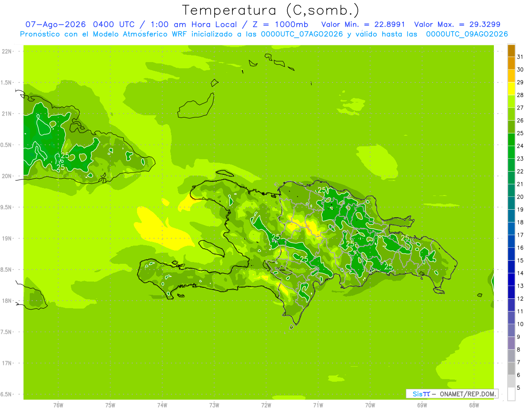Click the '0000UTC_09AGO2026' valid-until time text
This screenshot has width=532, height=411.
[x=467, y=34]
